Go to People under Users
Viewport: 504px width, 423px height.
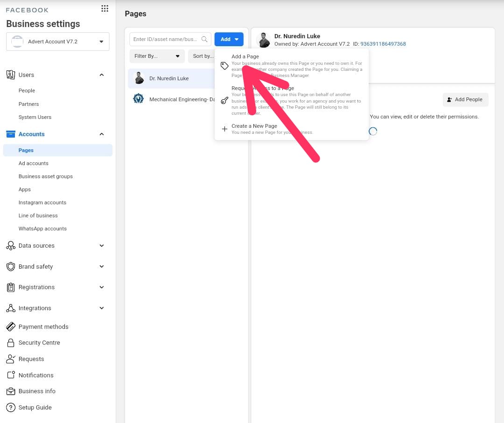pos(27,90)
